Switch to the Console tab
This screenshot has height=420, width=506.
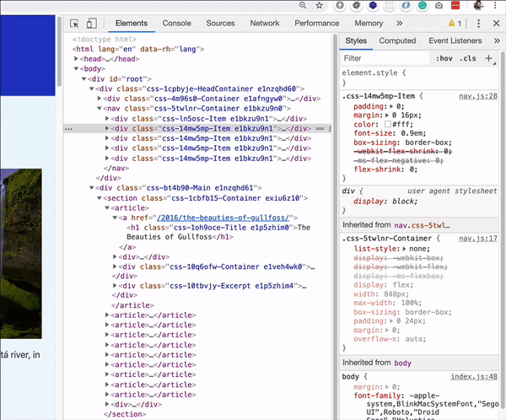coord(176,24)
